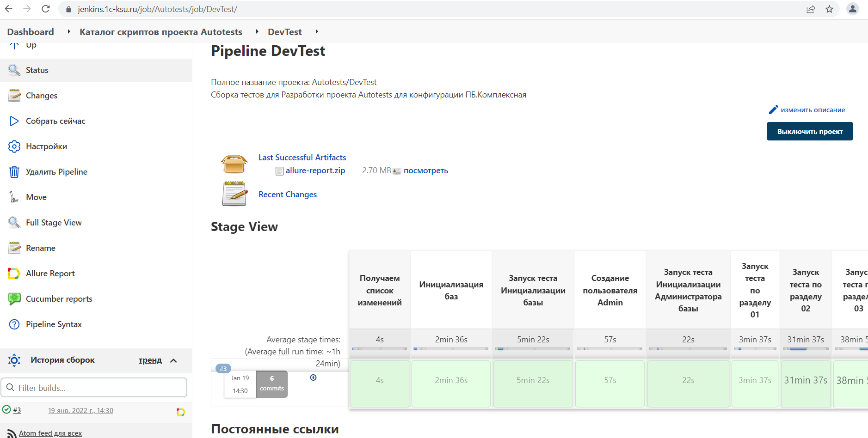This screenshot has width=868, height=438.
Task: Open the Autotests catalog breadcrumb arrow menu
Action: tap(257, 31)
